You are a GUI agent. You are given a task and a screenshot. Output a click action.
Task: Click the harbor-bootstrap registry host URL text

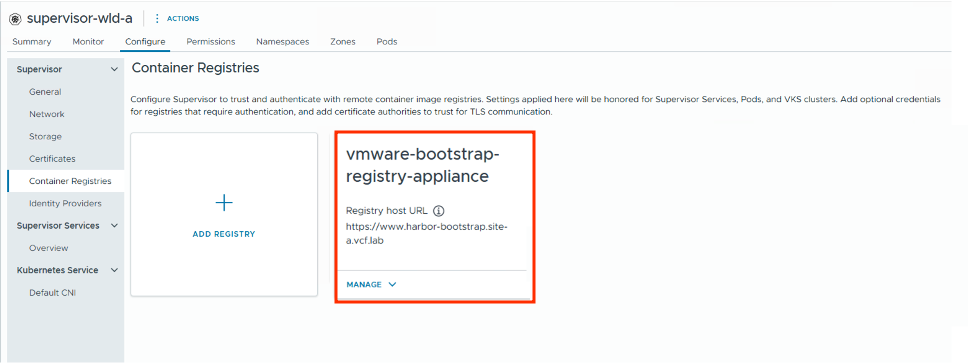tap(427, 234)
